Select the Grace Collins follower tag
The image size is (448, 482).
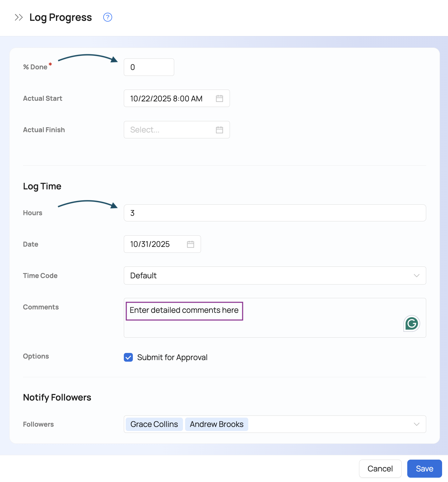[x=154, y=424]
